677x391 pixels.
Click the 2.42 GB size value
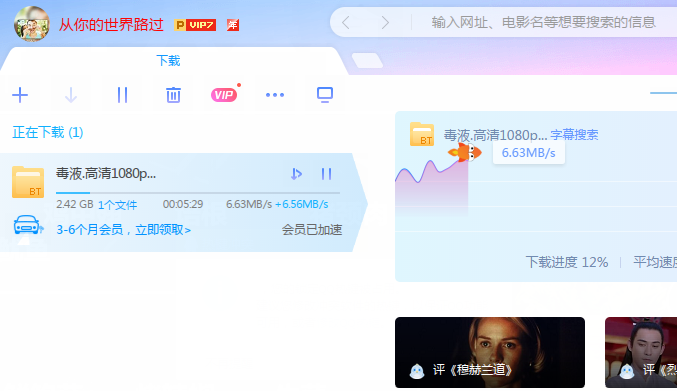click(75, 204)
